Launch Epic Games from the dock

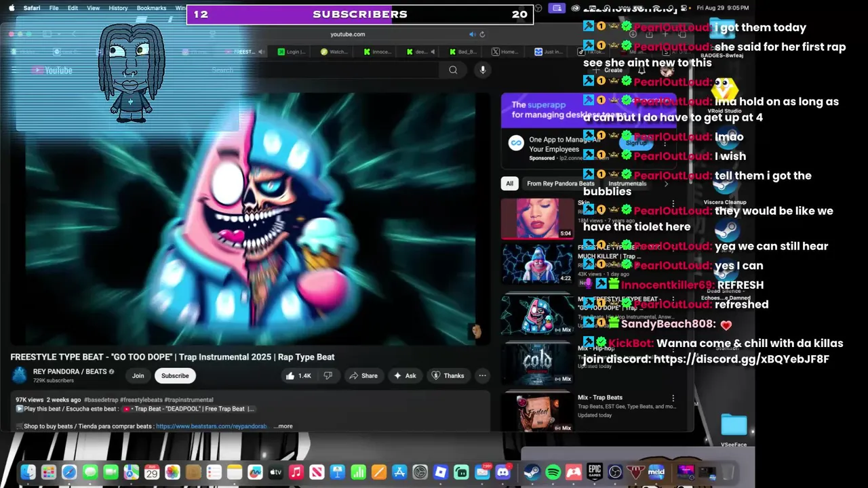click(x=594, y=472)
